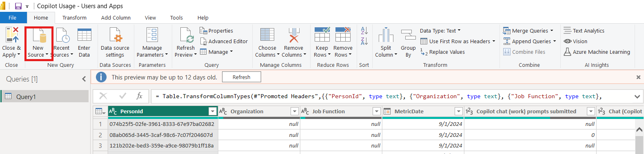
Task: Open Text Analytics
Action: pos(584,31)
